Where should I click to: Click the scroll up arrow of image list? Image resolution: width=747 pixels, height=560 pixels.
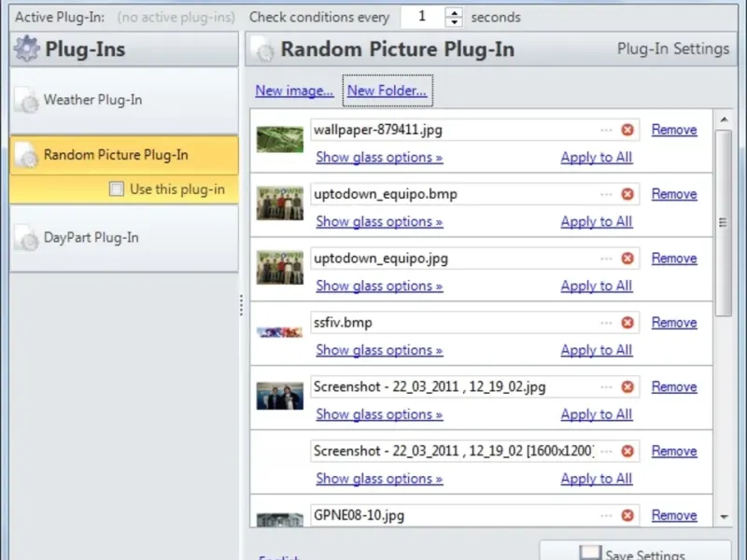tap(725, 119)
